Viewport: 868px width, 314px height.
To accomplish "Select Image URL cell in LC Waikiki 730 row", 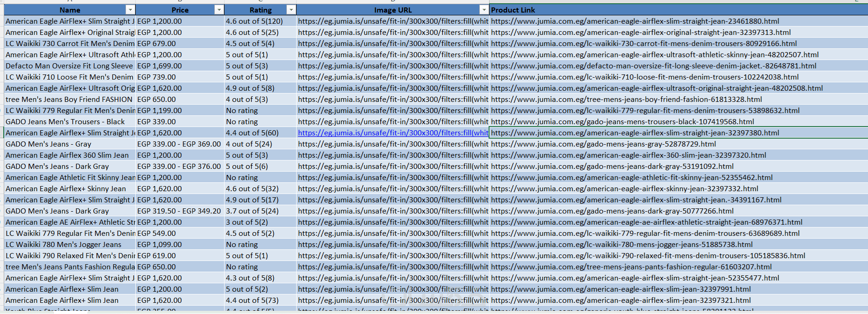I will click(x=393, y=43).
